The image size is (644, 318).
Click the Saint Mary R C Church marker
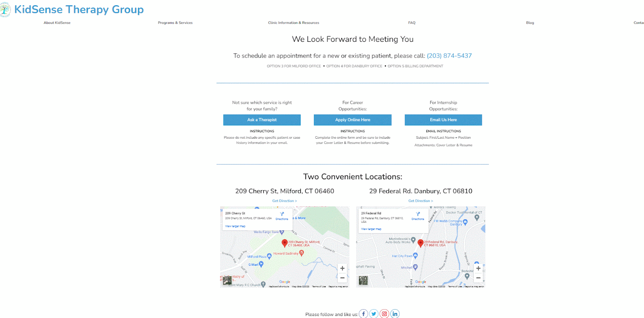[263, 284]
